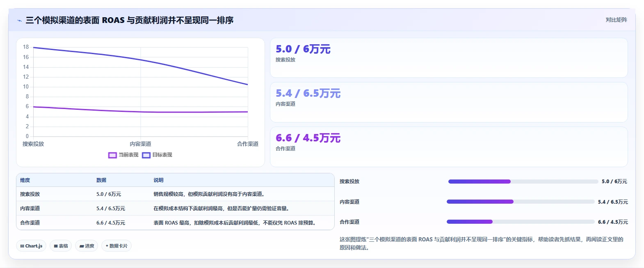Select the 数据卡片 tag chip
The image size is (644, 268).
116,246
